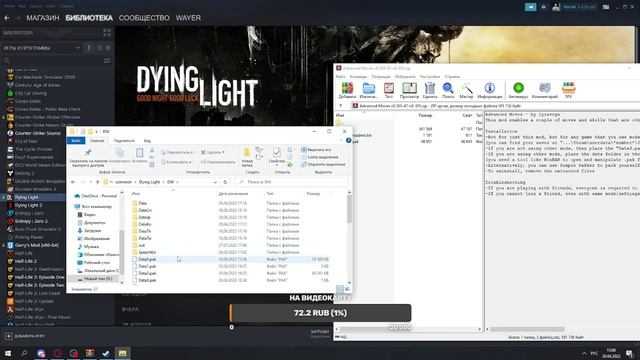Click the Explorer refresh button next to address
This screenshot has height=360, width=640.
[x=225, y=182]
